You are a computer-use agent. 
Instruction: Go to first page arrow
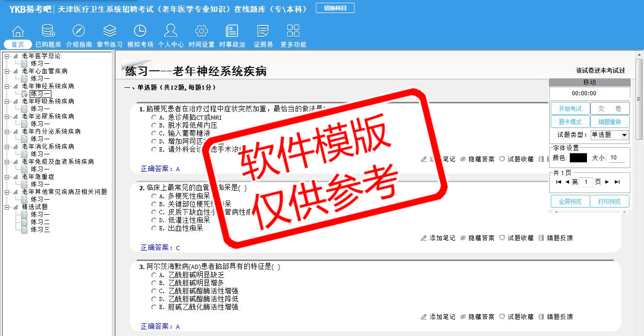click(x=559, y=182)
